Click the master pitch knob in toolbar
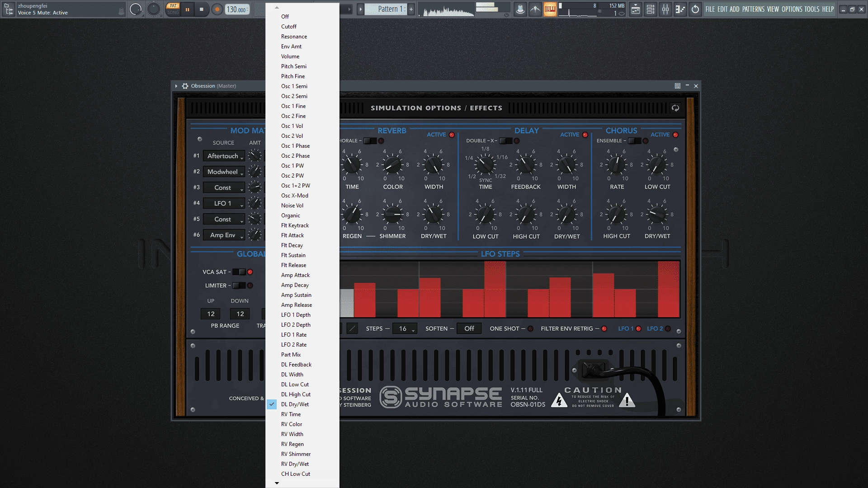The image size is (868, 488). click(x=154, y=9)
